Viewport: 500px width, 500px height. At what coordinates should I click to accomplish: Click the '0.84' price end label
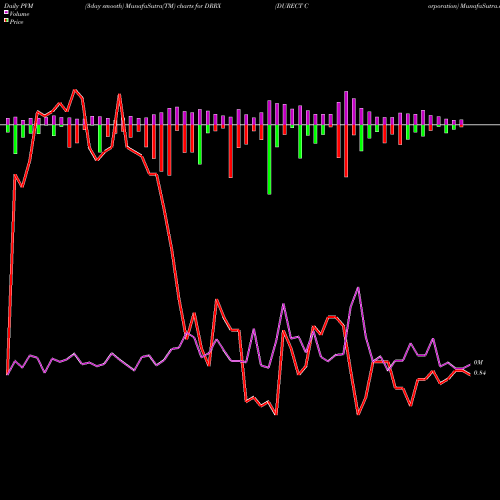pyautogui.click(x=480, y=373)
